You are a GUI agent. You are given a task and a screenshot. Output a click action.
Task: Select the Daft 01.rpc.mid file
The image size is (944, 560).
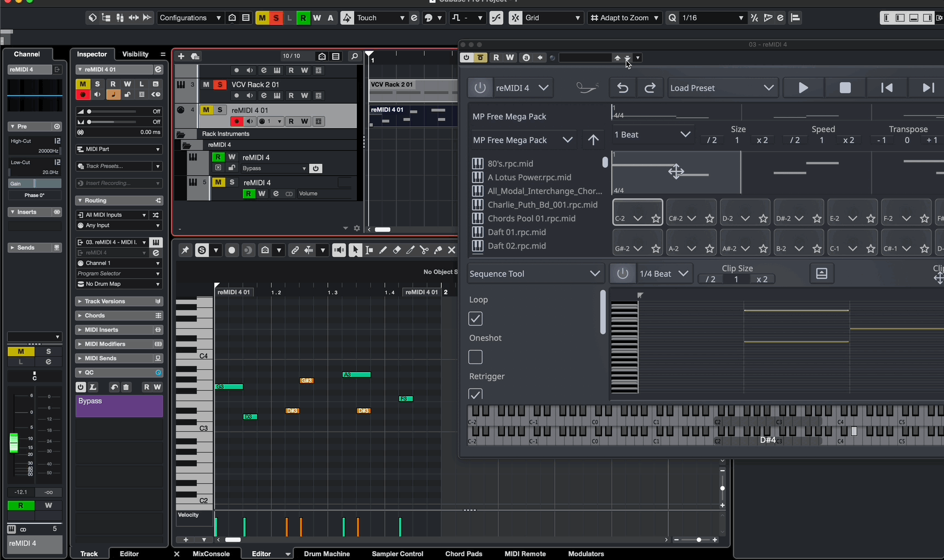coord(517,232)
